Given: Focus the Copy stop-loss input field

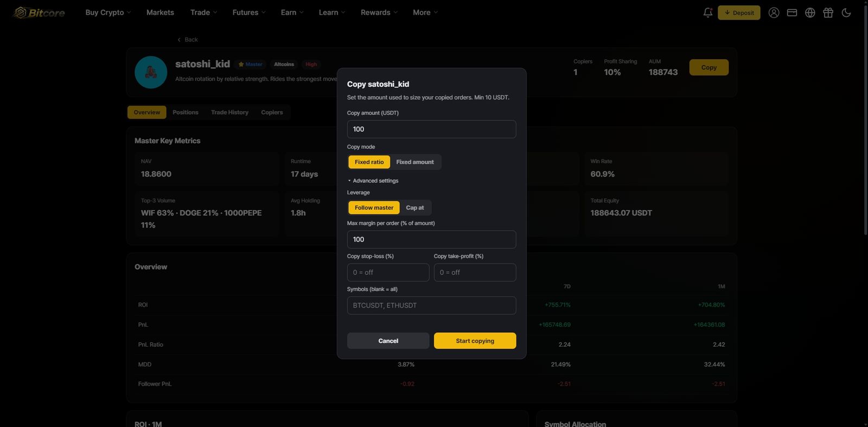Looking at the screenshot, I should [388, 272].
